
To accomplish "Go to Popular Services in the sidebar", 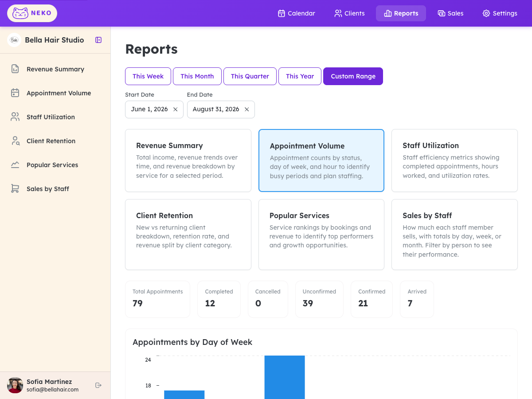I will [55, 165].
